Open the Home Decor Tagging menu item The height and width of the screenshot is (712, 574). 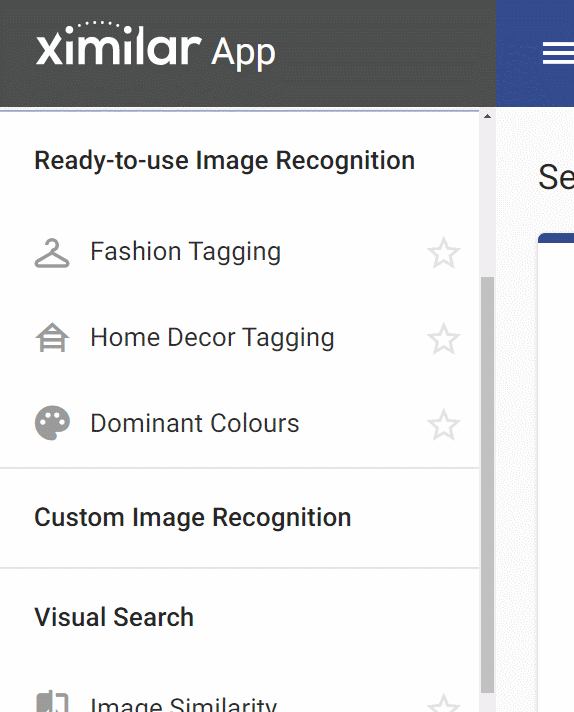[239, 338]
